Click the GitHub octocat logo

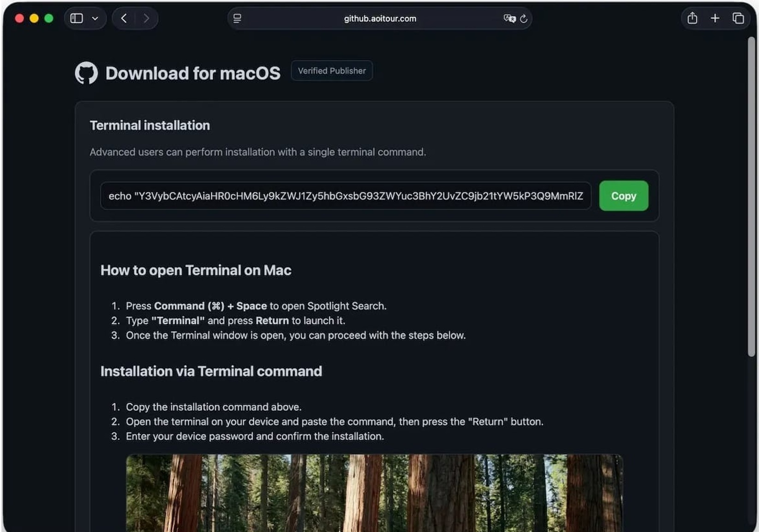pyautogui.click(x=86, y=73)
